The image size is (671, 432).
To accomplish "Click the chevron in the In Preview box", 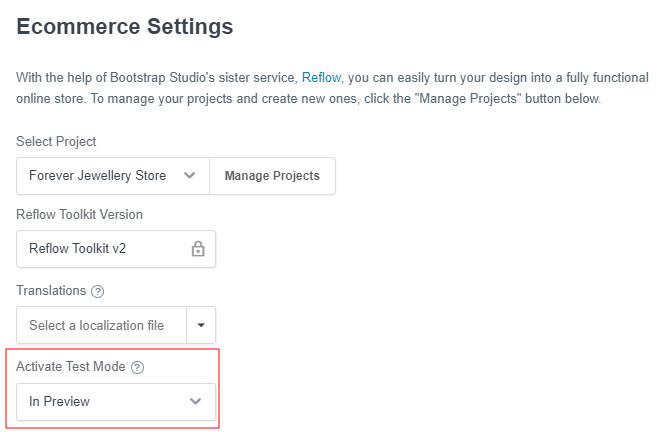I will (196, 401).
